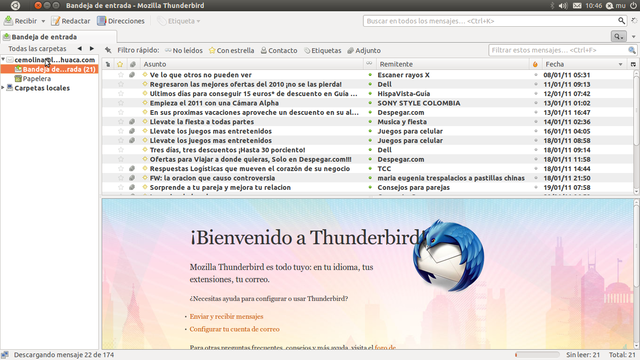
Task: Sort messages by Remitente column
Action: [x=452, y=64]
